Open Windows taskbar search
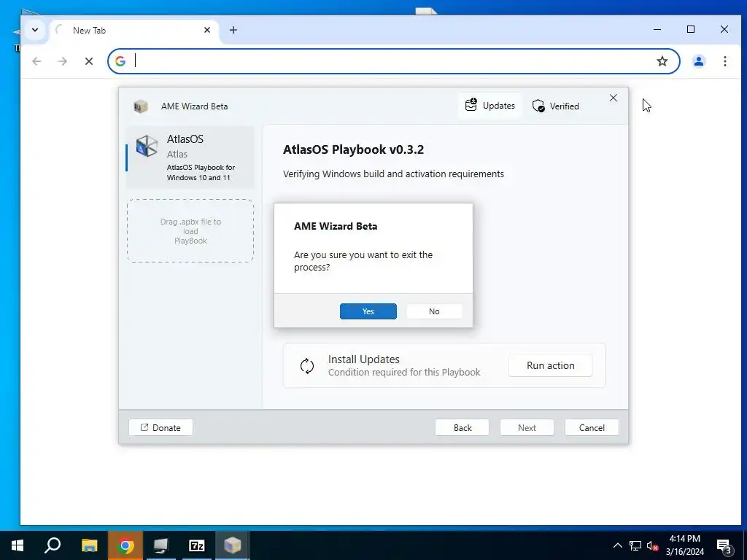This screenshot has height=560, width=747. coord(53,545)
